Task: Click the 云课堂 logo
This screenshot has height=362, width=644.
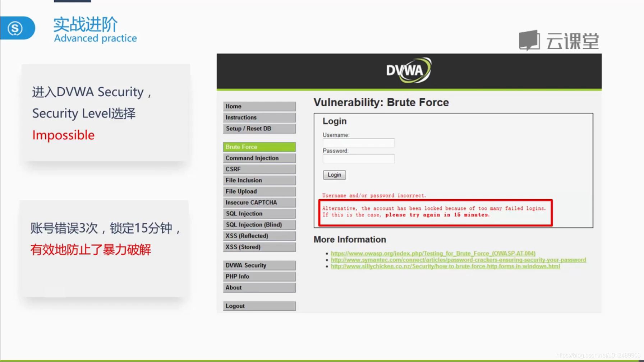Action: (x=559, y=41)
